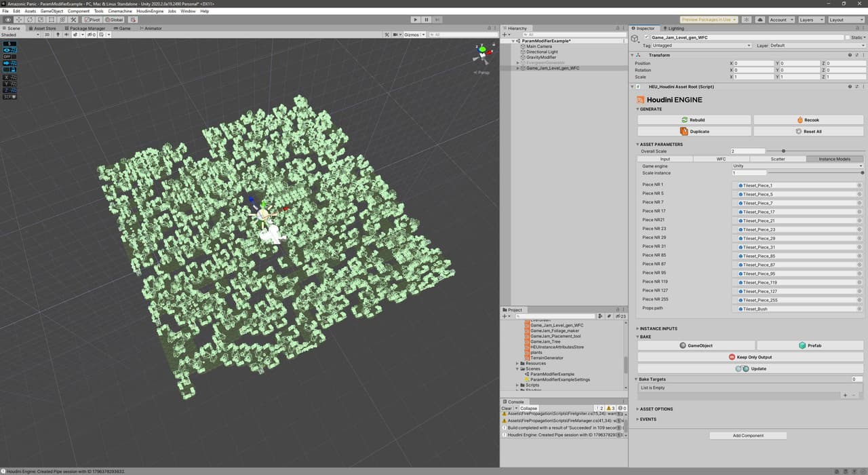Select the Rotate tool in toolbar
Screen dimensions: 868x475
30,20
